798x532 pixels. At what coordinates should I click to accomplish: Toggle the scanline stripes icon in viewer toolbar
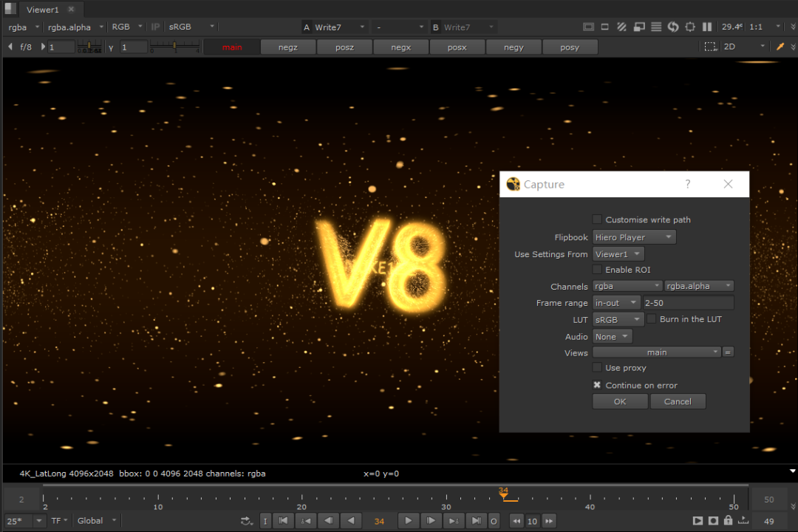(x=656, y=27)
